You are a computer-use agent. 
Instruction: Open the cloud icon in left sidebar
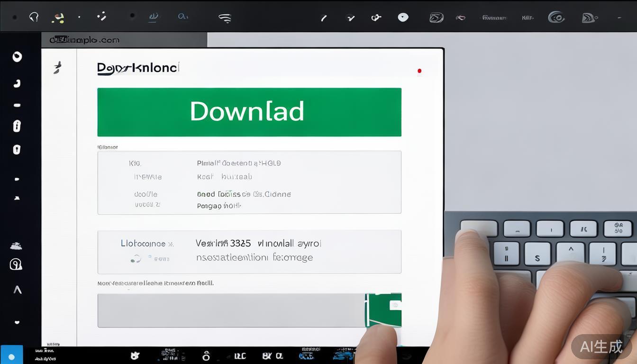pyautogui.click(x=17, y=246)
